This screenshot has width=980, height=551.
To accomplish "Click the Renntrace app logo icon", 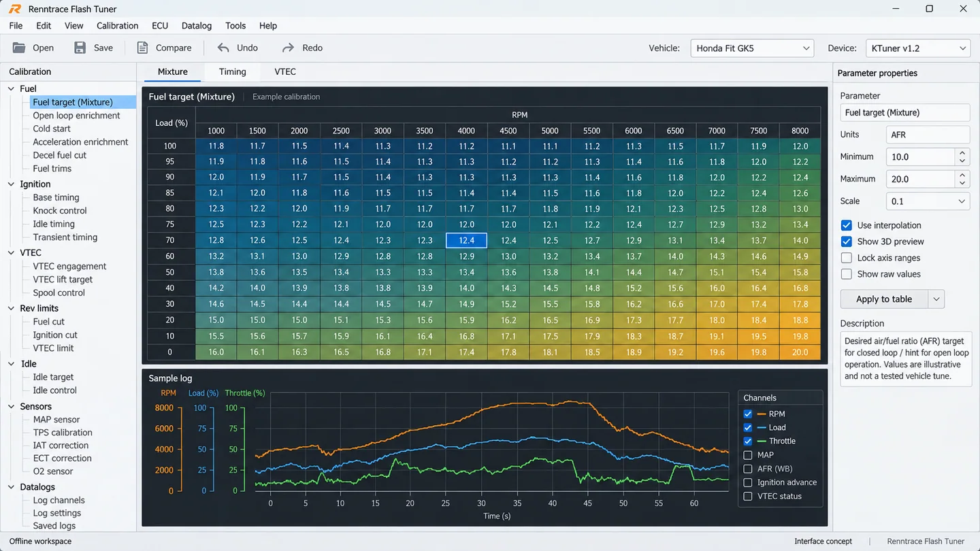I will pos(15,9).
